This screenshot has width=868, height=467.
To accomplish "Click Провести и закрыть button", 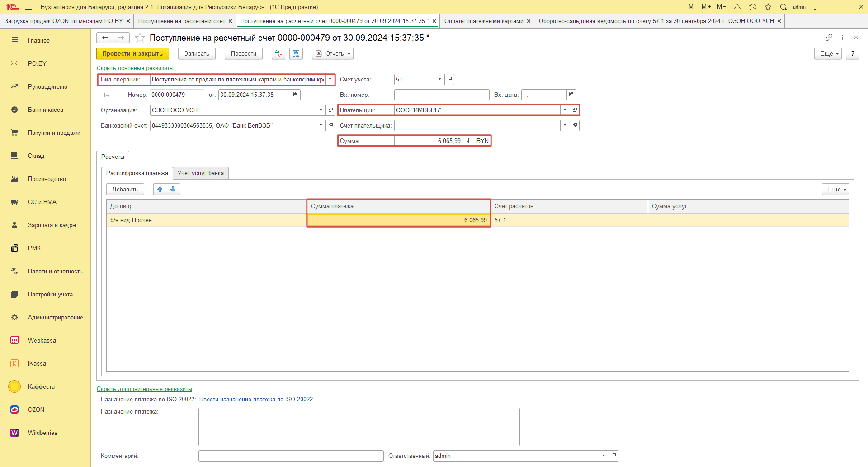I will (x=132, y=53).
